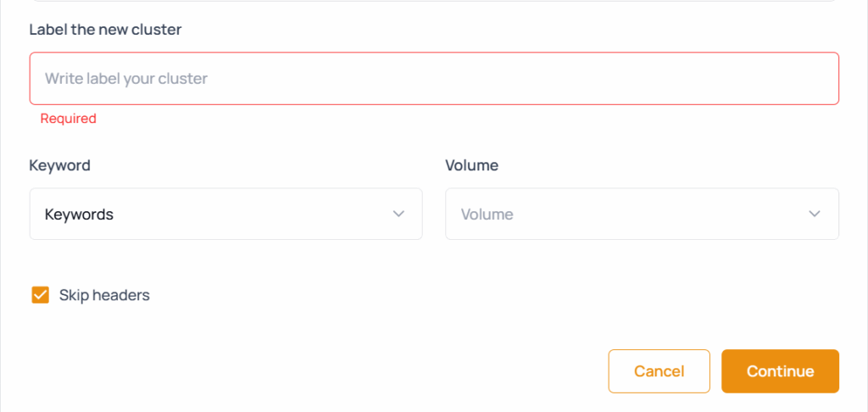Toggle Skip headers via its text label
868x412 pixels.
104,295
